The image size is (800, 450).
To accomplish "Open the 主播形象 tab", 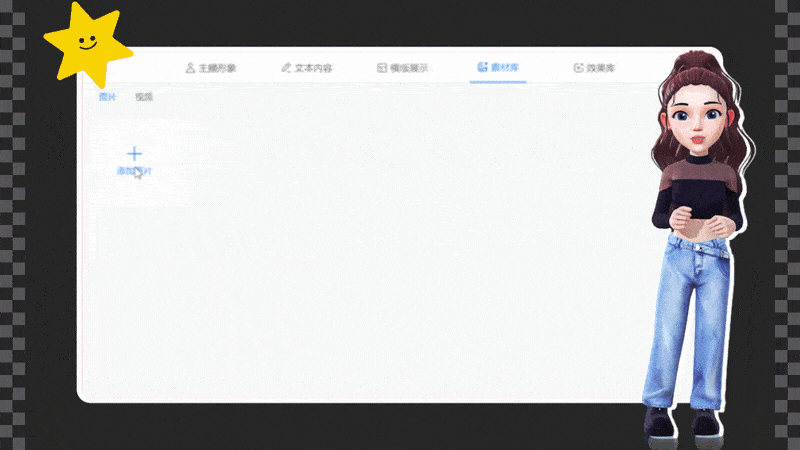I will click(x=217, y=68).
